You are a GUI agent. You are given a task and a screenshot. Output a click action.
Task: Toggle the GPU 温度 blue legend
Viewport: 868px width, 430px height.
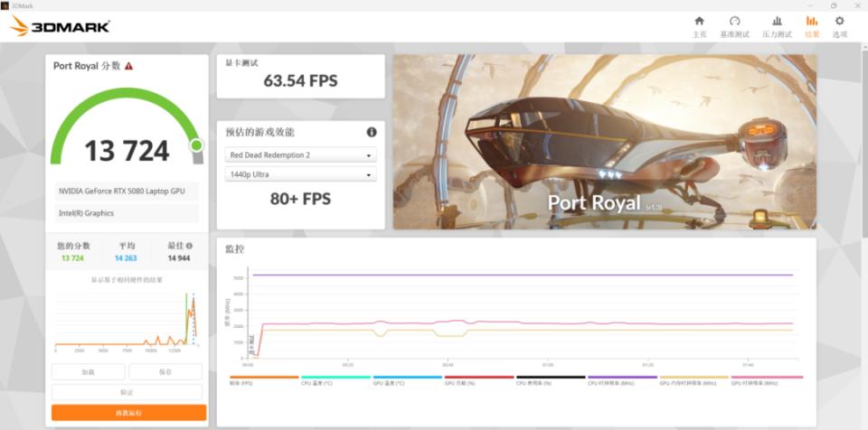pos(408,380)
